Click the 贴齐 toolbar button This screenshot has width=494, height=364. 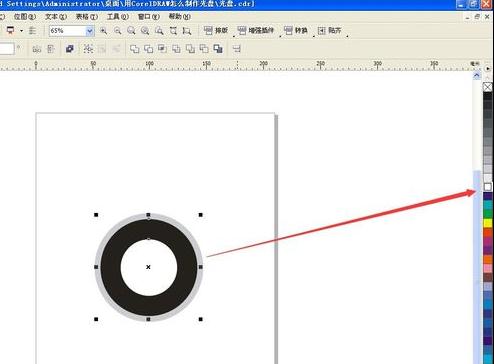[x=329, y=31]
